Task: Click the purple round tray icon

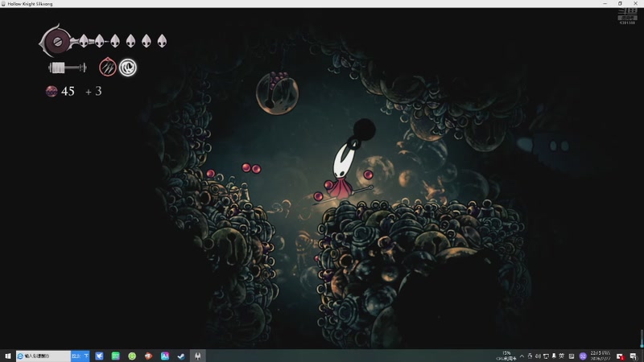Action: 583,356
